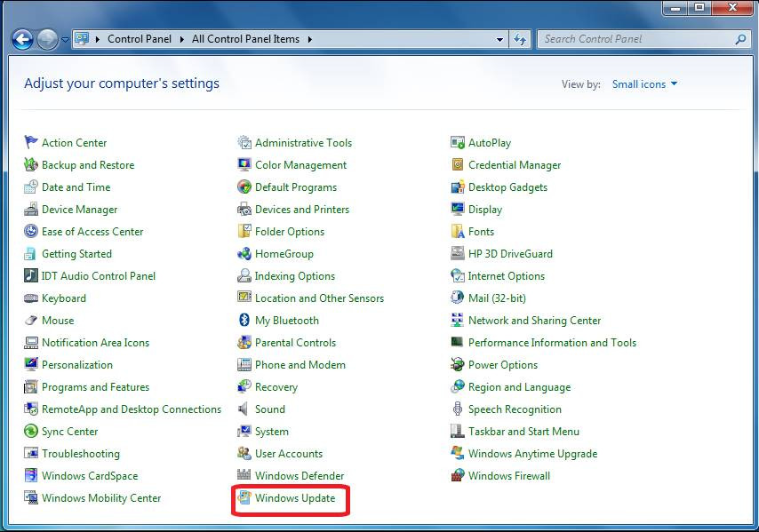The width and height of the screenshot is (759, 532).
Task: Open the Troubleshooting link
Action: [x=80, y=454]
